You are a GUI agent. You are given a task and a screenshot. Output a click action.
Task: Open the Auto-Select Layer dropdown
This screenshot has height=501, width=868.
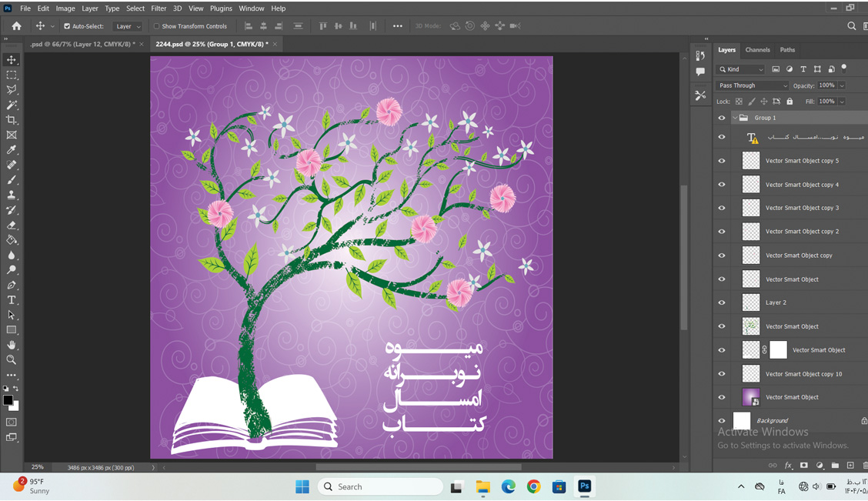click(127, 26)
